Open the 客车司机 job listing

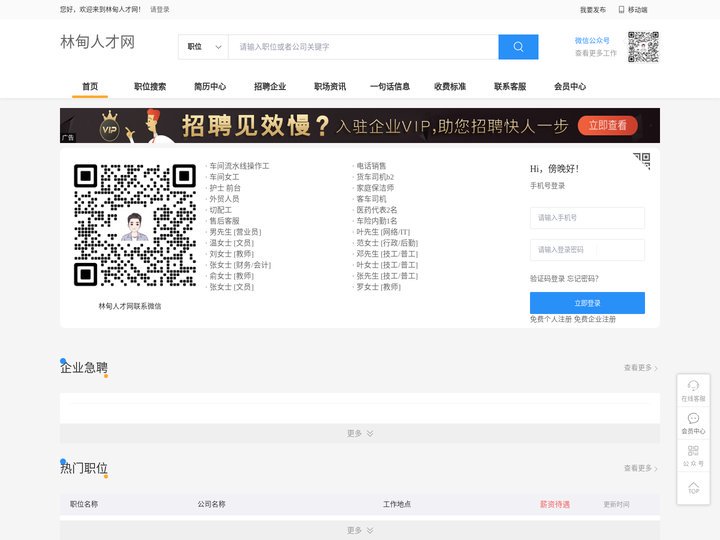point(371,199)
